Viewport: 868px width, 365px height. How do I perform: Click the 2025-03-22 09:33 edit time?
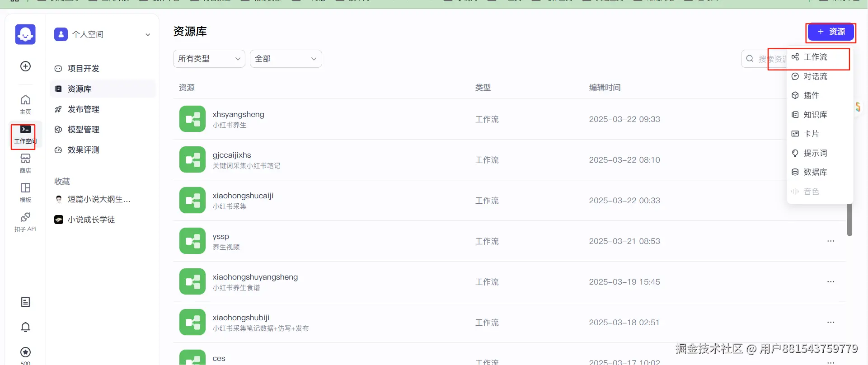[624, 119]
